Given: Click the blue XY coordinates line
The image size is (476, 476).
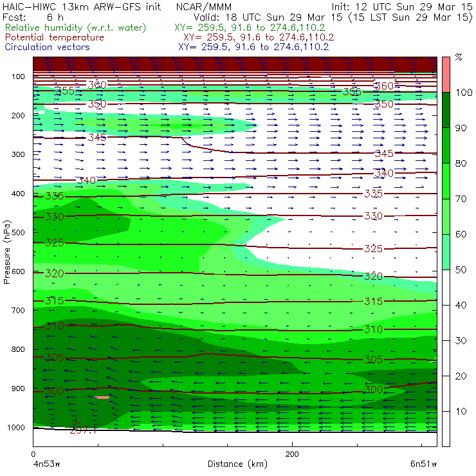Looking at the screenshot, I should pyautogui.click(x=253, y=47).
